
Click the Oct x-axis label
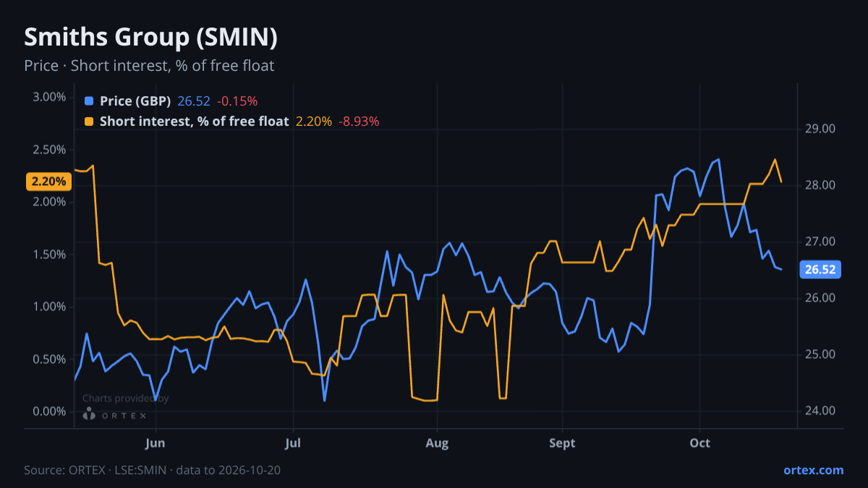[x=699, y=442]
